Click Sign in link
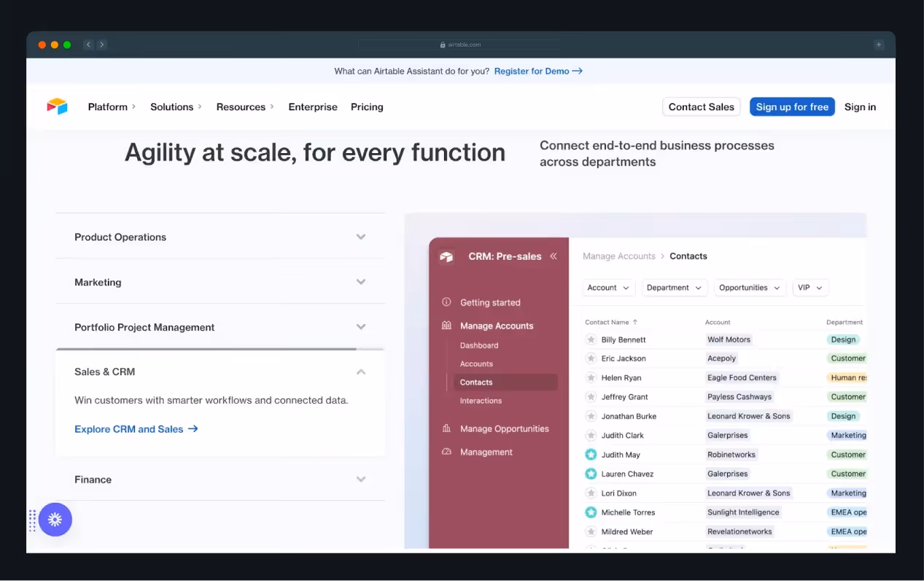The height and width of the screenshot is (581, 924). coord(860,107)
